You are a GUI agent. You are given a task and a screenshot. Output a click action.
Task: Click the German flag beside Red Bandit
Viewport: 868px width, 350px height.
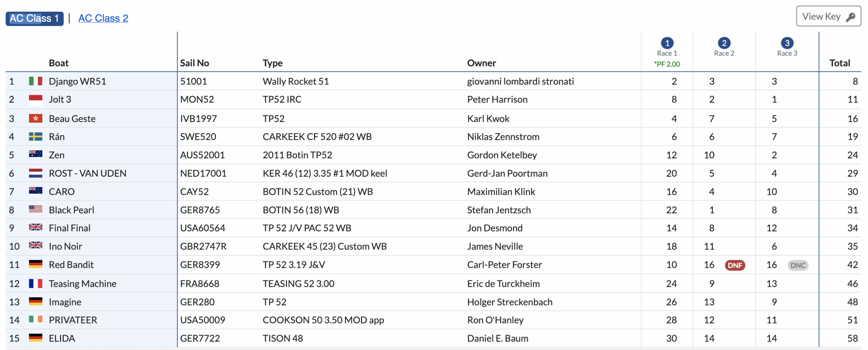[36, 264]
